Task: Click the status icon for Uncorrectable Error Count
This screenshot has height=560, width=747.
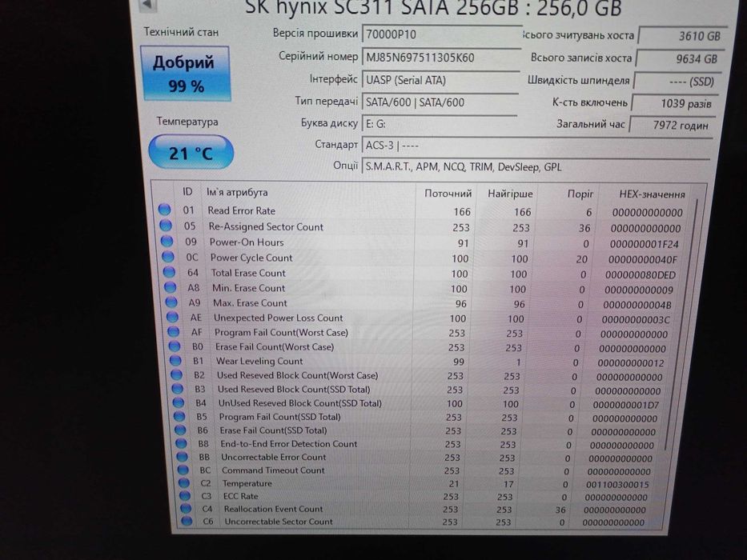Action: click(x=182, y=456)
